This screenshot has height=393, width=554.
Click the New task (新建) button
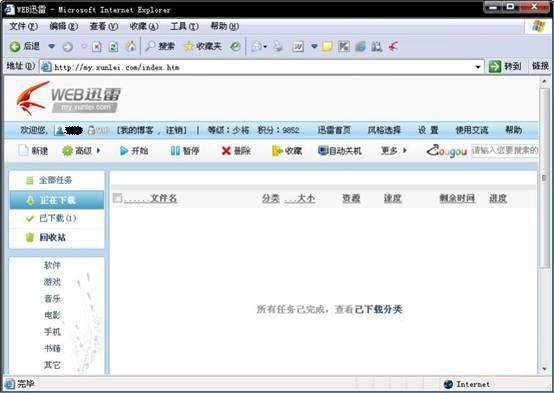[x=33, y=151]
